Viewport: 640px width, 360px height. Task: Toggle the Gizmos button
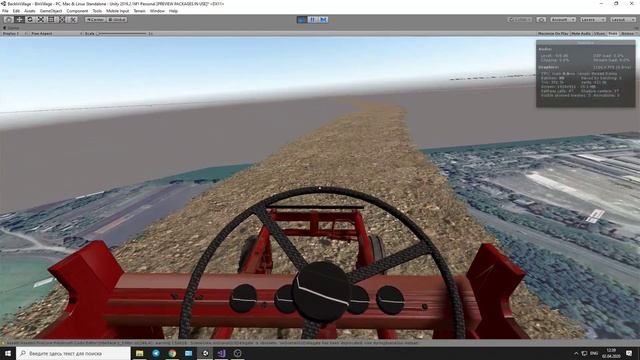(628, 33)
